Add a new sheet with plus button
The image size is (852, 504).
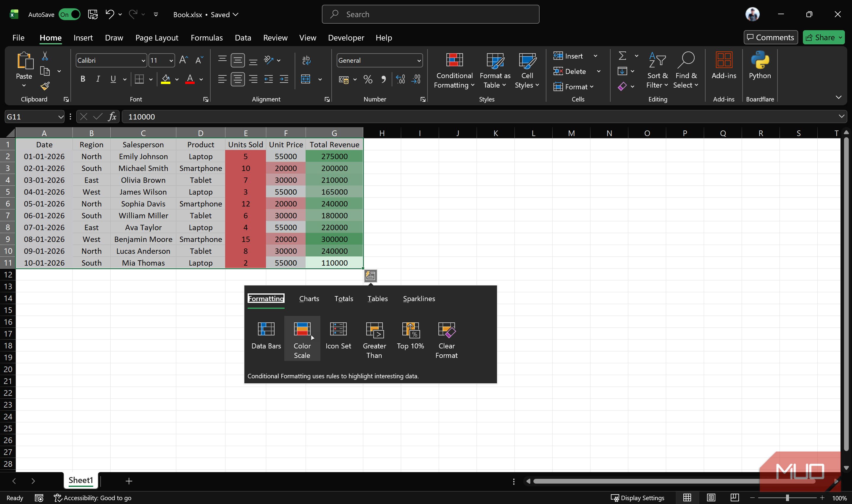[x=129, y=481]
